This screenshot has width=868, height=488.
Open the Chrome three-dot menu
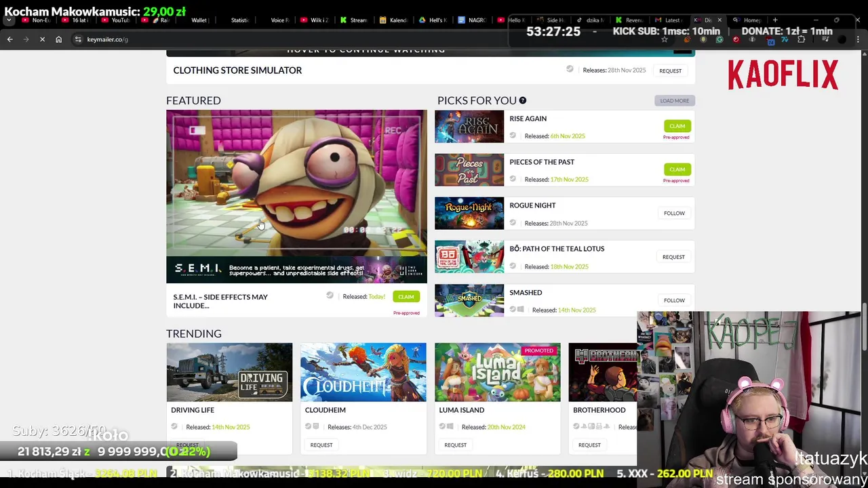point(859,39)
